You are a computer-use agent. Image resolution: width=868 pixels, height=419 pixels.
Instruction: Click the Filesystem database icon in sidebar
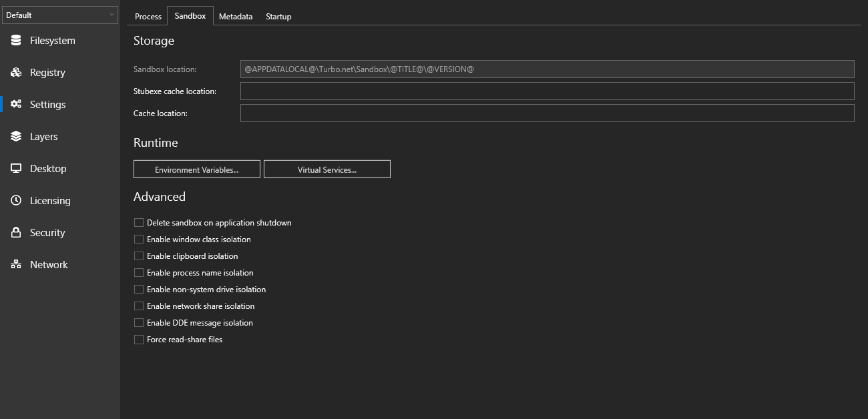[x=16, y=41]
